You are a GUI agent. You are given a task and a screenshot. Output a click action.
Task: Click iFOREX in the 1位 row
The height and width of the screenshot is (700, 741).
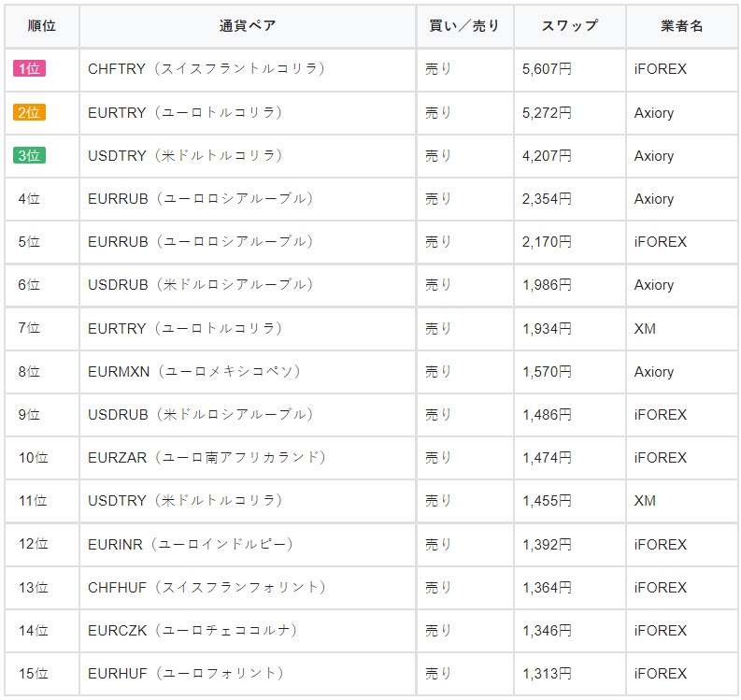pyautogui.click(x=660, y=70)
